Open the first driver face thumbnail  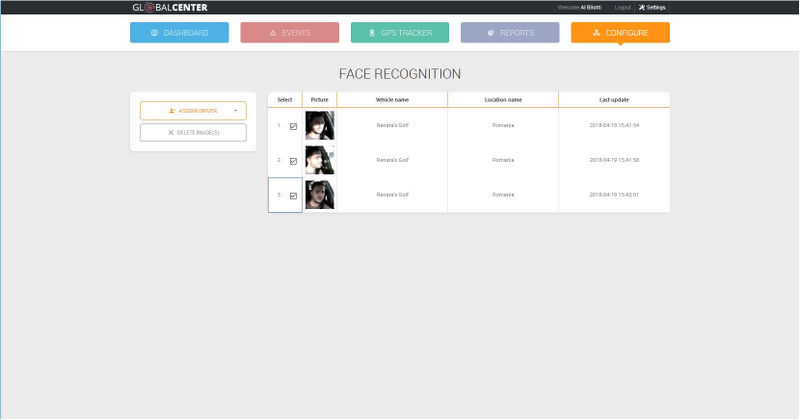[x=319, y=125]
